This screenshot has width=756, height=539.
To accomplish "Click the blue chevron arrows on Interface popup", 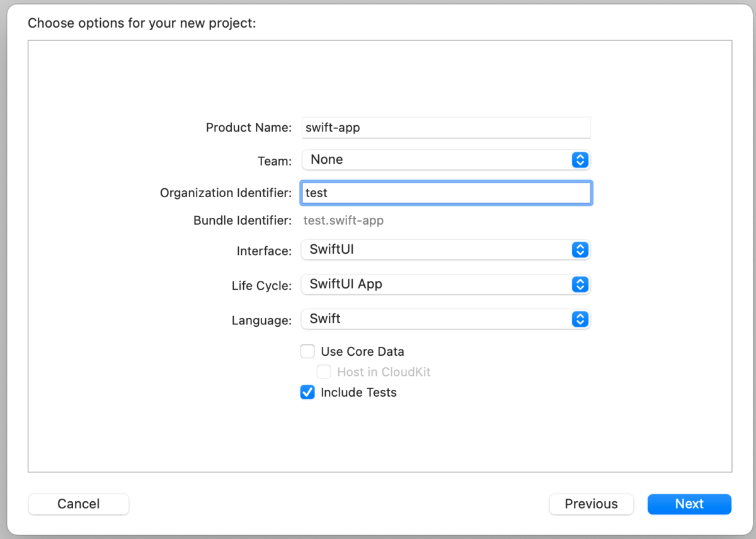I will pyautogui.click(x=580, y=250).
